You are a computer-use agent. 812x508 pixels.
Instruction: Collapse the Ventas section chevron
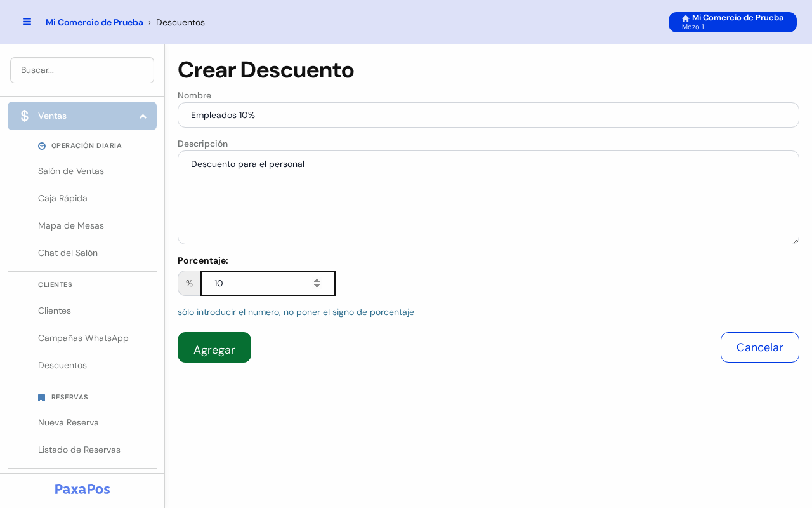click(143, 116)
